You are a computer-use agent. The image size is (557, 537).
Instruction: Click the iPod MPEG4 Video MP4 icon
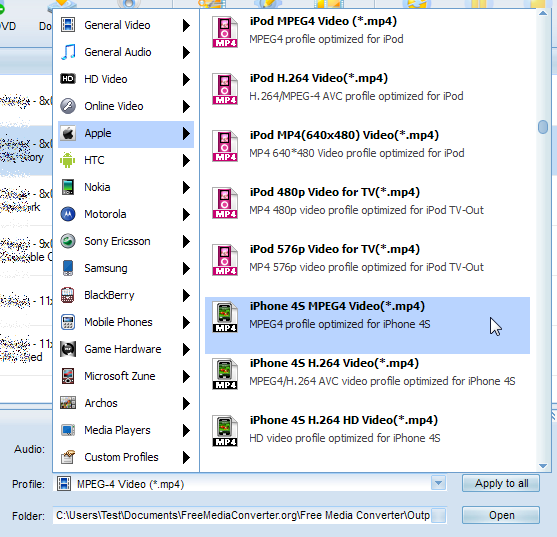[225, 32]
